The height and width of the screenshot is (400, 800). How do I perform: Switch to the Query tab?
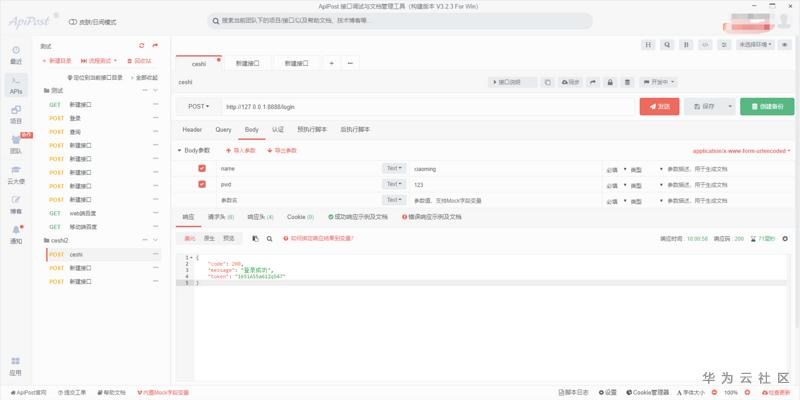click(x=223, y=130)
